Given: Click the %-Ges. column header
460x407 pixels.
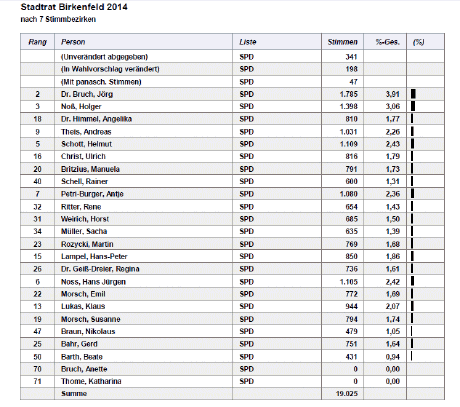Looking at the screenshot, I should pos(387,42).
